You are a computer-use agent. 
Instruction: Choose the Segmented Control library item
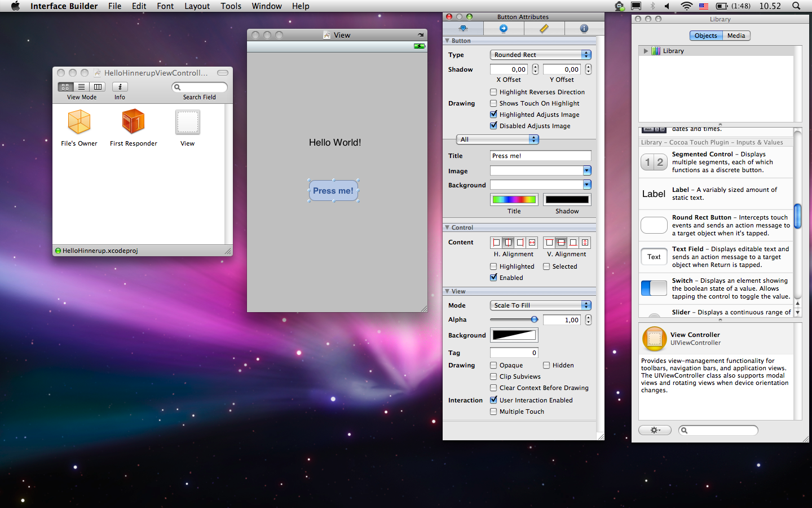[x=716, y=162]
